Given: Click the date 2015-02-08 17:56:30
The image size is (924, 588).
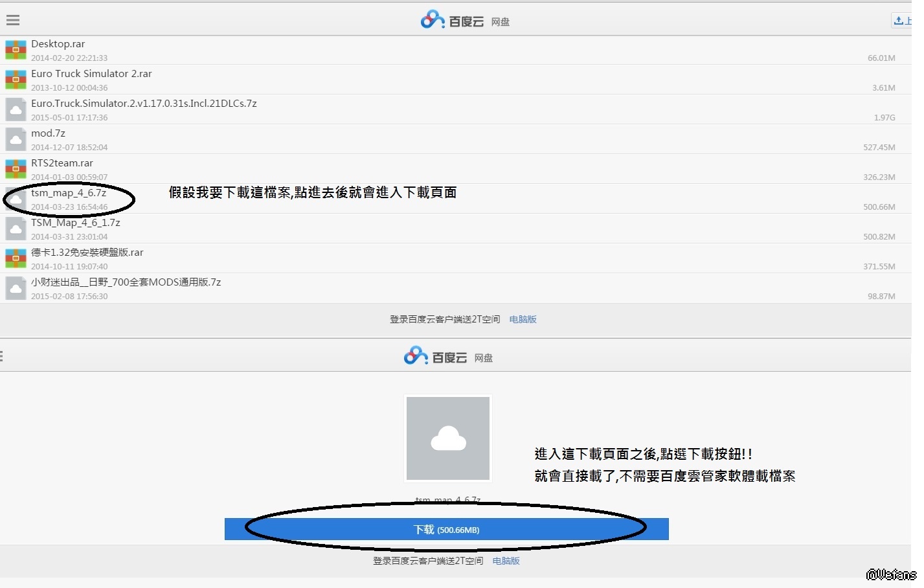Looking at the screenshot, I should click(x=69, y=297).
